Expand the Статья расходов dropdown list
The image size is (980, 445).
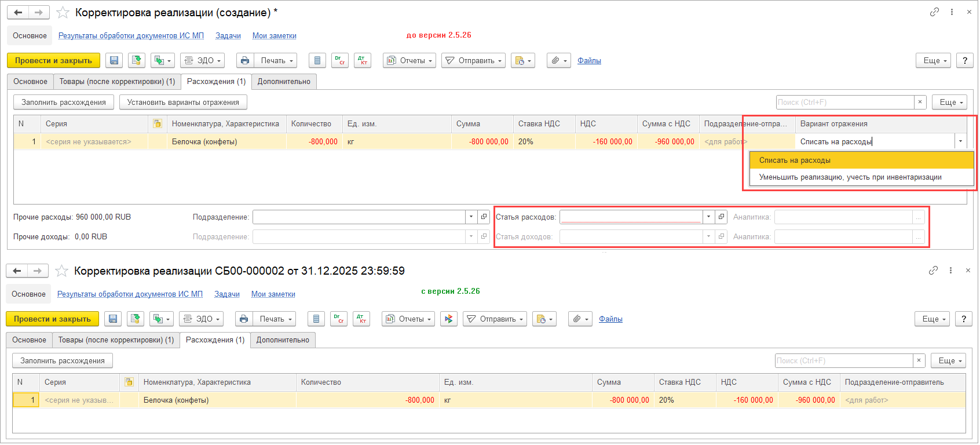pyautogui.click(x=708, y=217)
